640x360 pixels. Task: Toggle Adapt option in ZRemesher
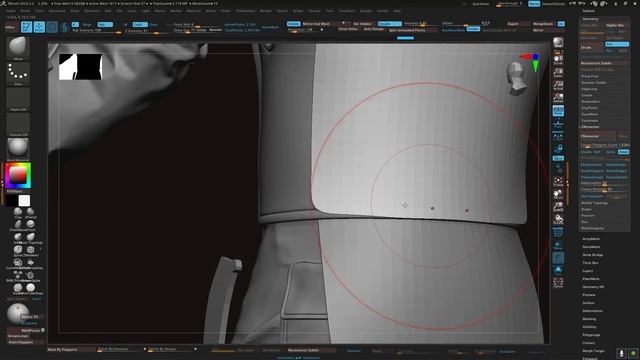click(623, 152)
